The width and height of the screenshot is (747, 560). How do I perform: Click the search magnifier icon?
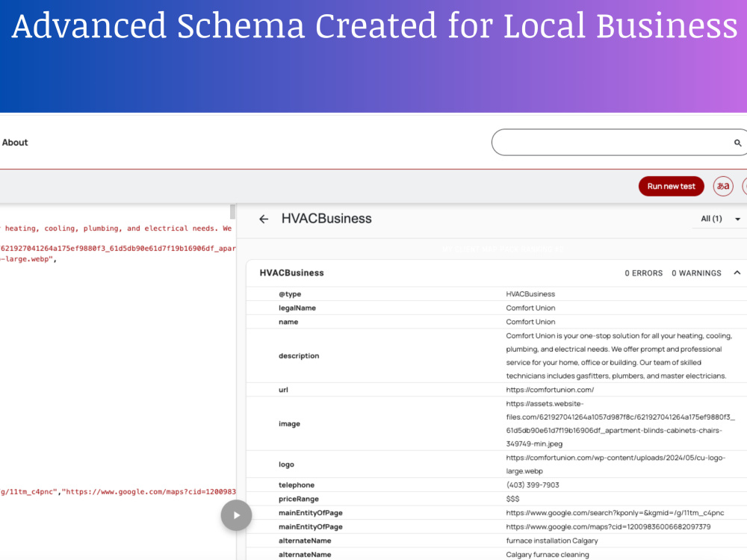[x=737, y=143]
